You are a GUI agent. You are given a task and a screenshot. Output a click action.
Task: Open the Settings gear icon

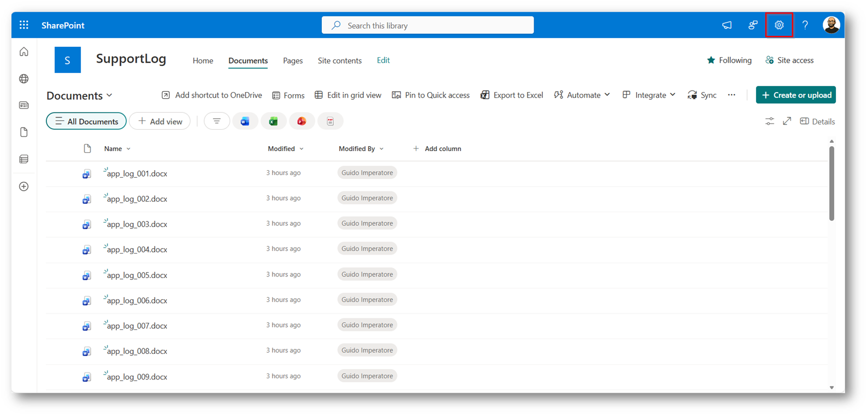click(x=779, y=25)
